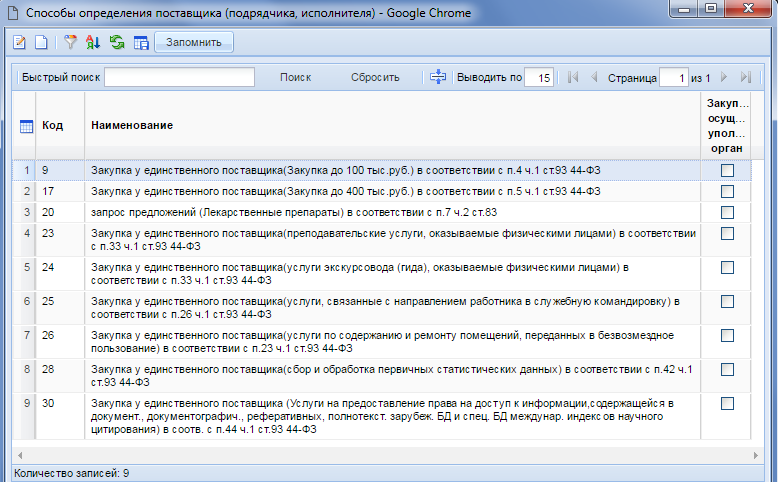Open the table column settings icon
This screenshot has height=482, width=778.
140,43
